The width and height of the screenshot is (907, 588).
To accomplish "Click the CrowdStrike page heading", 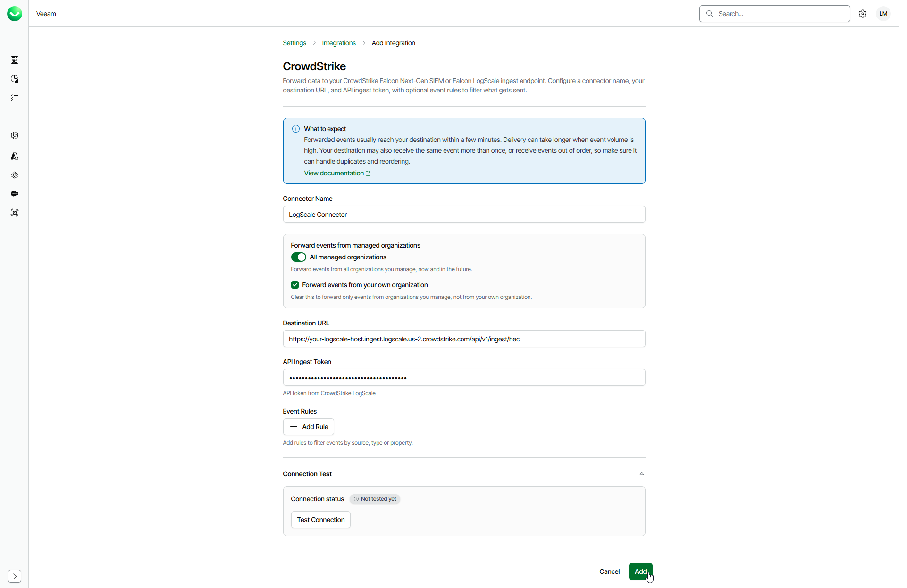I will click(x=314, y=66).
